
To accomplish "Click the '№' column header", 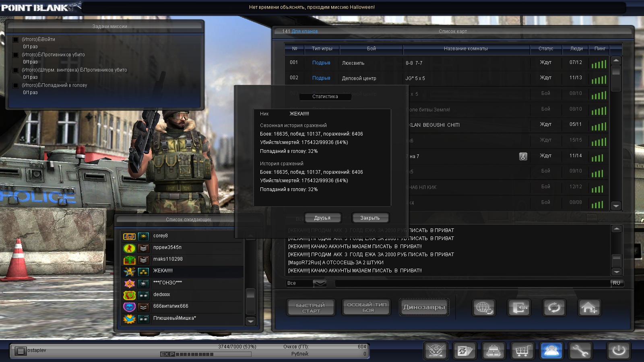I will pyautogui.click(x=295, y=49).
